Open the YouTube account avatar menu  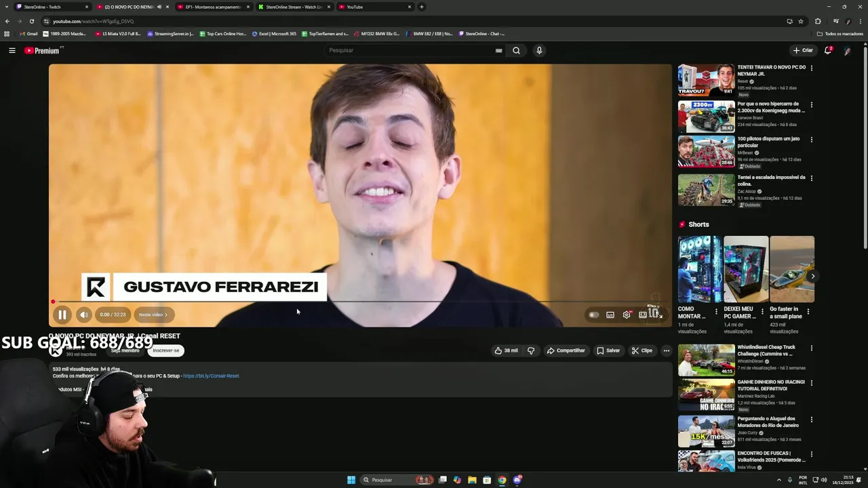[x=847, y=50]
